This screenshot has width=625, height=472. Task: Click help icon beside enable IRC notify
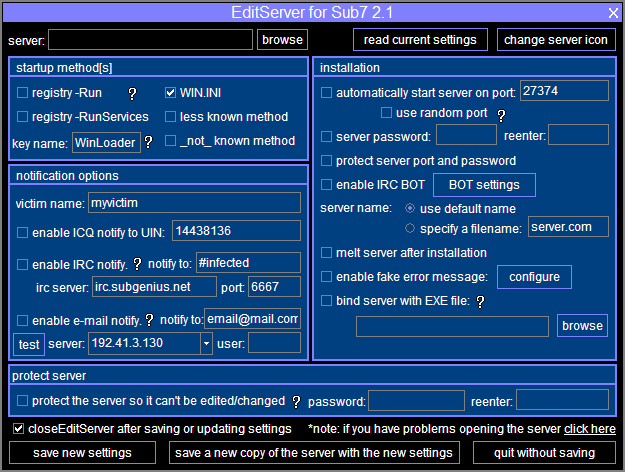coord(138,264)
